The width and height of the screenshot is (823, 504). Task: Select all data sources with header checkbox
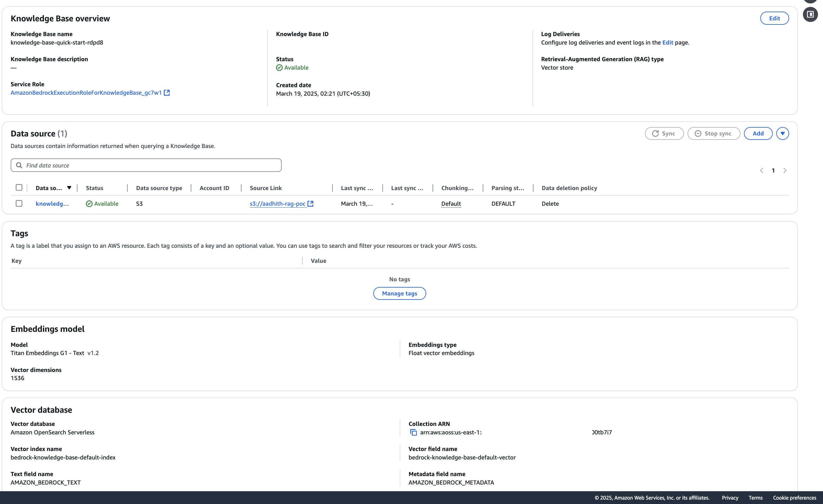coord(19,188)
